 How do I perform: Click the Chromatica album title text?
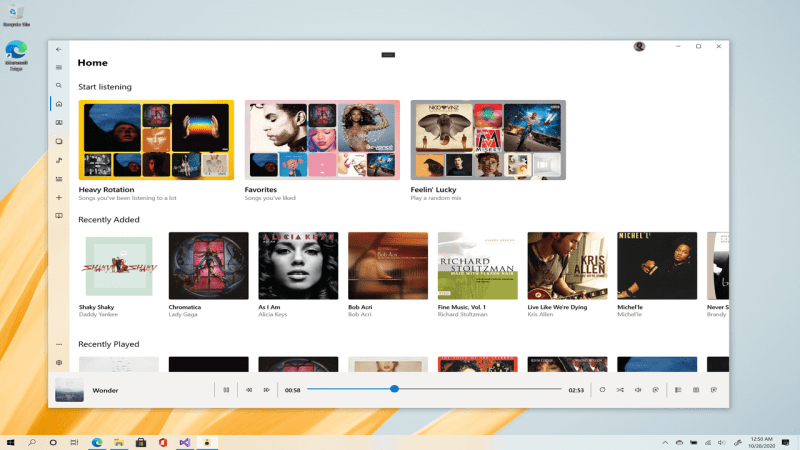(x=185, y=307)
